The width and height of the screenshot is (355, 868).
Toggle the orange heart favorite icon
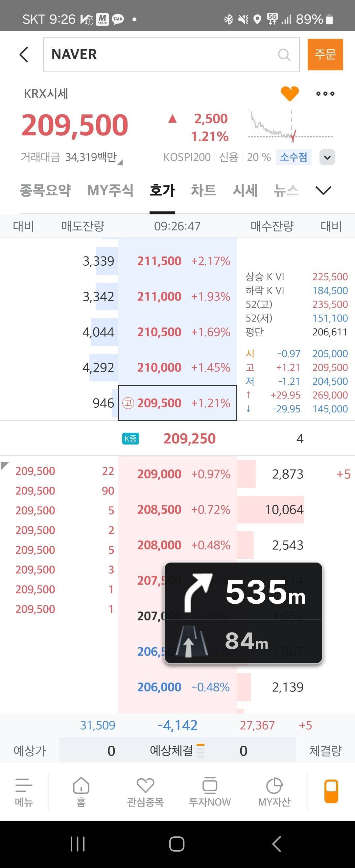click(x=290, y=93)
